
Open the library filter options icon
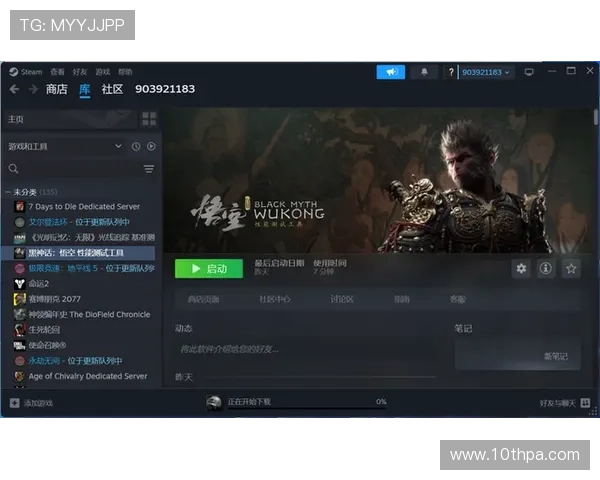tap(149, 169)
